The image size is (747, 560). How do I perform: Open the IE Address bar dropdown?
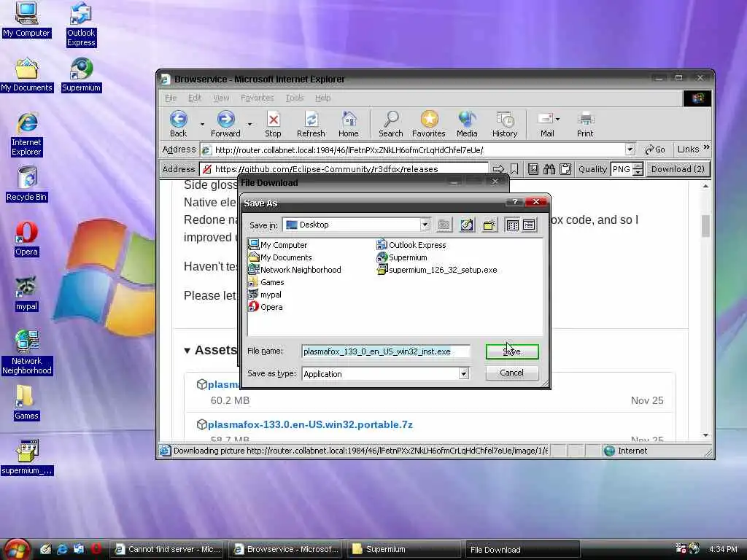point(630,149)
